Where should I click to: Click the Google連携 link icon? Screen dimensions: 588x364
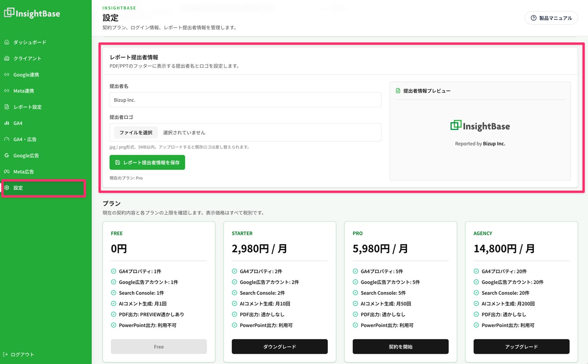point(7,74)
